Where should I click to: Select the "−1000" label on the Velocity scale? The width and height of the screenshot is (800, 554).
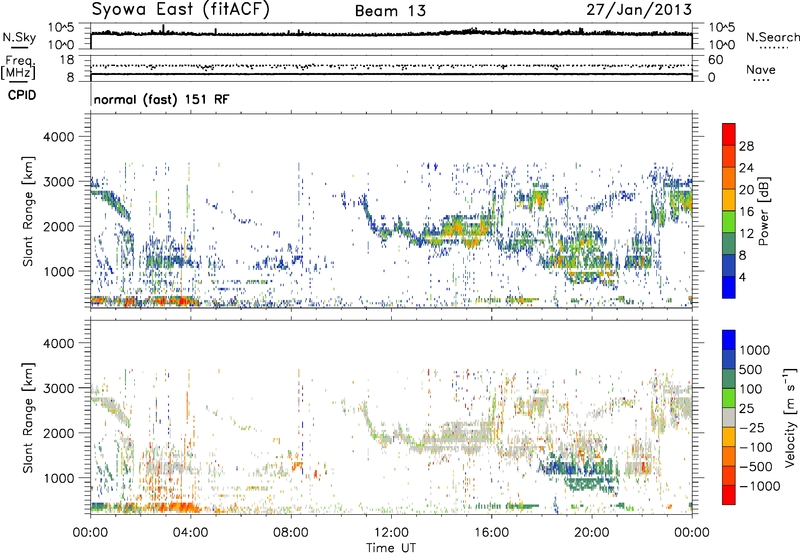tap(760, 486)
